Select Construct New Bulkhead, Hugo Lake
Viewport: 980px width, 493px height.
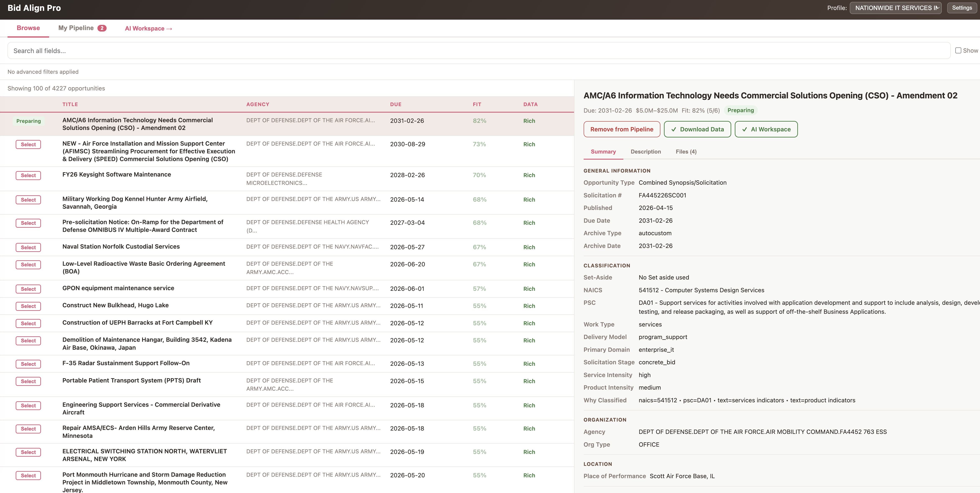(28, 306)
